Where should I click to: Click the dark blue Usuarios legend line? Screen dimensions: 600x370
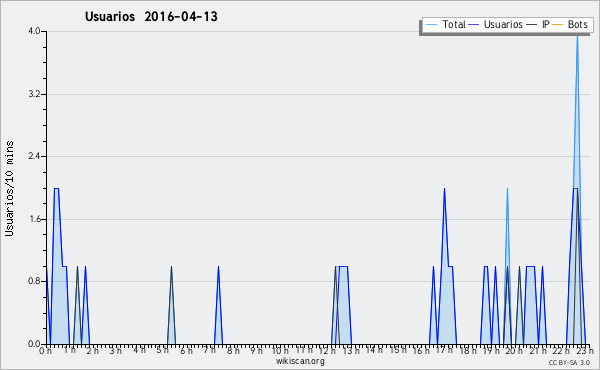[x=474, y=25]
